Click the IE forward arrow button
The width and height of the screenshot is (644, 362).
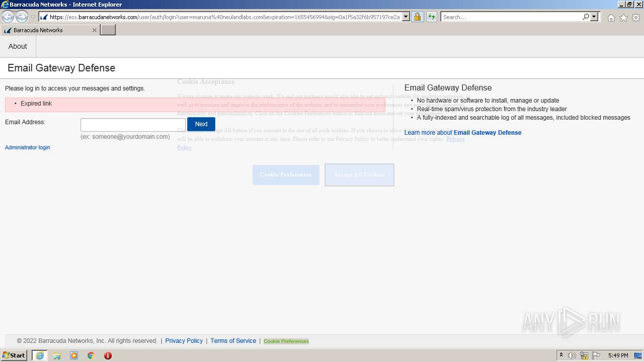click(x=22, y=17)
